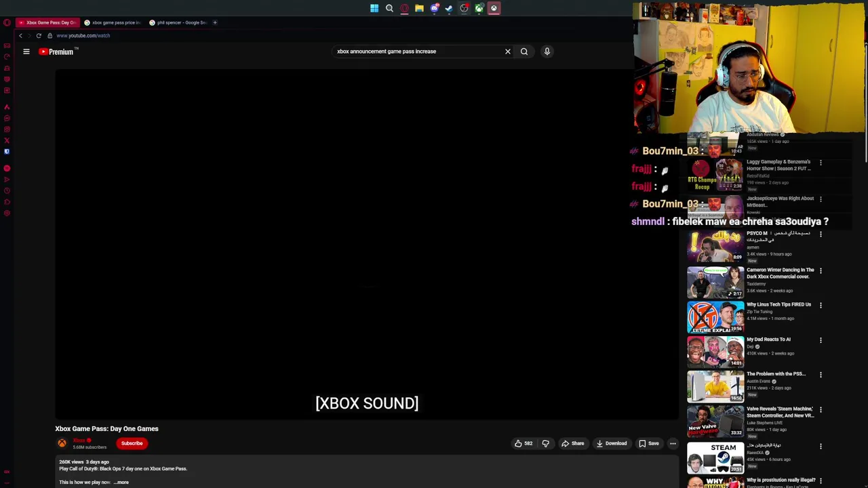Open Messenger in Opera sidebar
Screen dimensions: 868x488
point(7,118)
